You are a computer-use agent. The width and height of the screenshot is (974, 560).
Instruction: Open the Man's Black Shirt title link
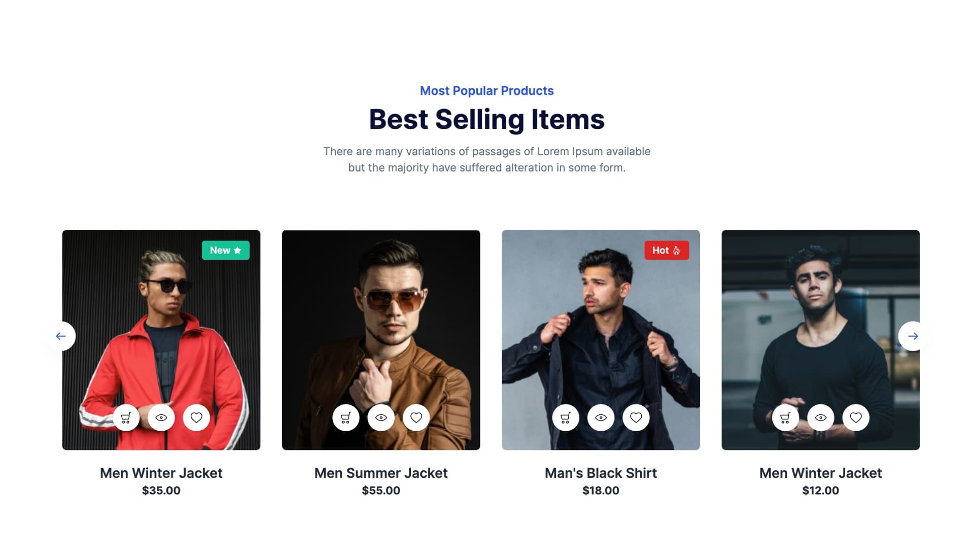coord(601,473)
